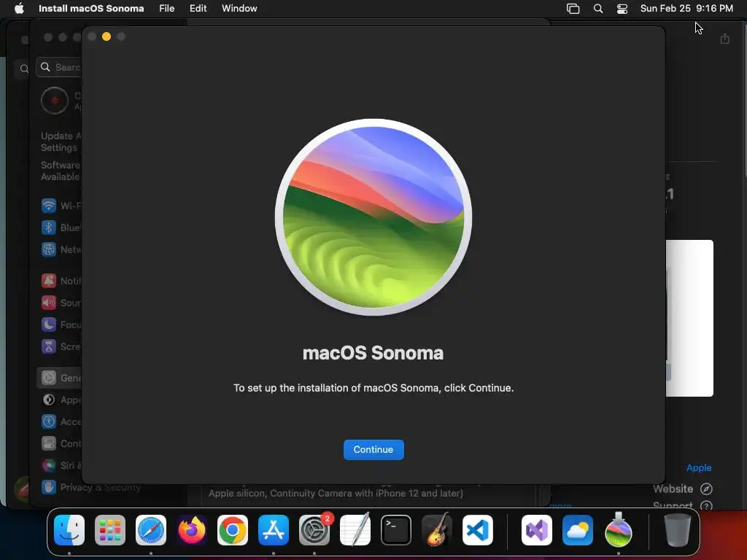Click Software Update Available in Settings sidebar
The width and height of the screenshot is (747, 560).
[61, 171]
